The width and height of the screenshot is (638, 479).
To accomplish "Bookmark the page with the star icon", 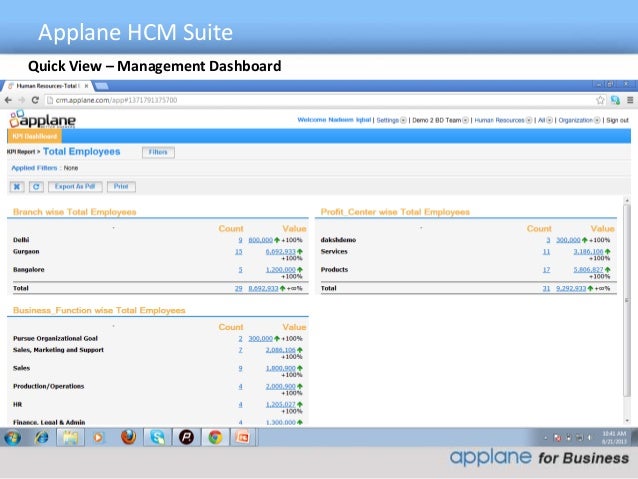I will [600, 100].
